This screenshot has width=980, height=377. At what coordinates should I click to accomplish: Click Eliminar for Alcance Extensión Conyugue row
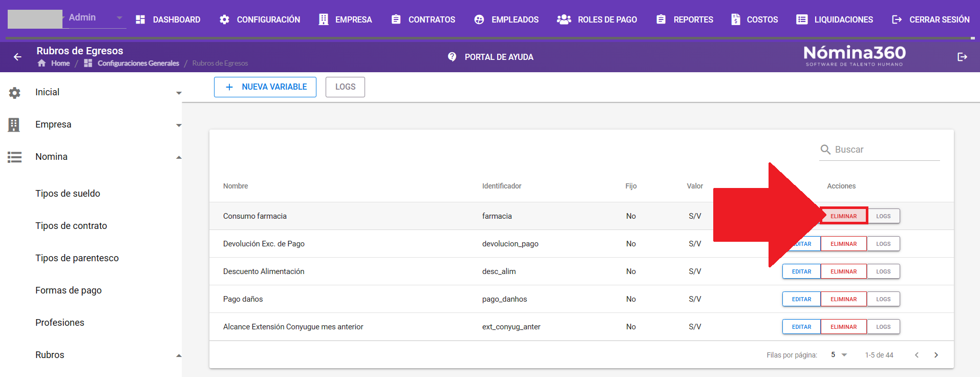coord(844,327)
